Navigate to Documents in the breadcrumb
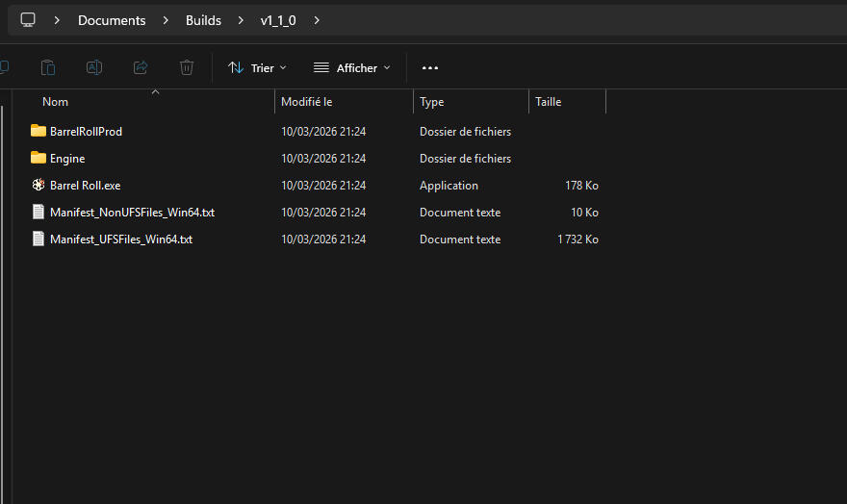 coord(112,20)
